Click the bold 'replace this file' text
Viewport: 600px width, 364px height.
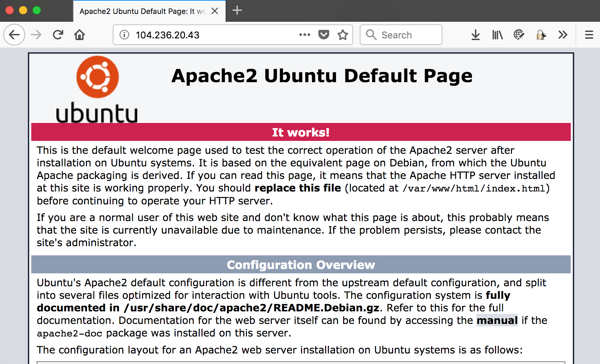(298, 188)
